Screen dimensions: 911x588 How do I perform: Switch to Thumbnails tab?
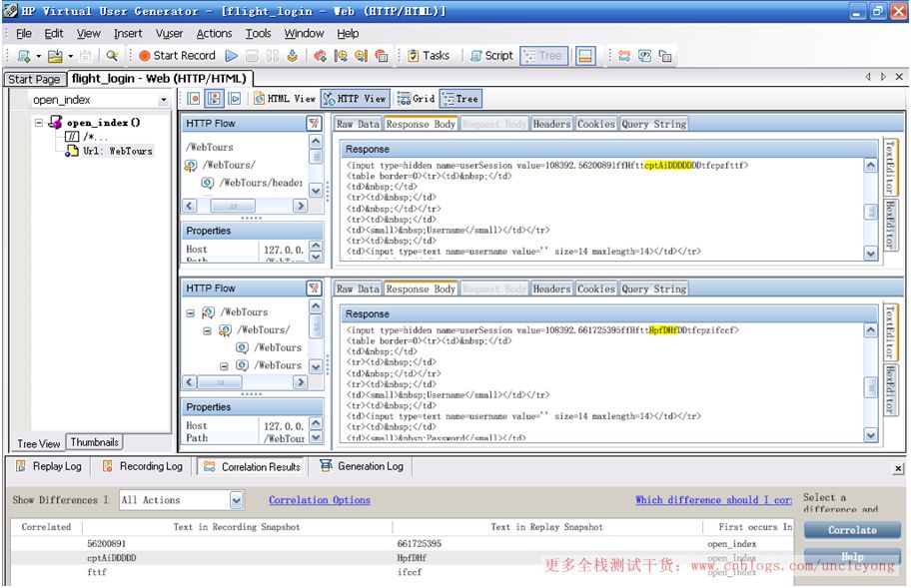(94, 442)
